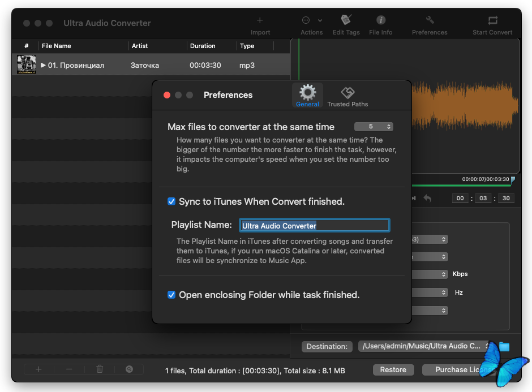Screen dimensions: 532x392
Task: Open the Max files count dropdown
Action: tap(374, 127)
